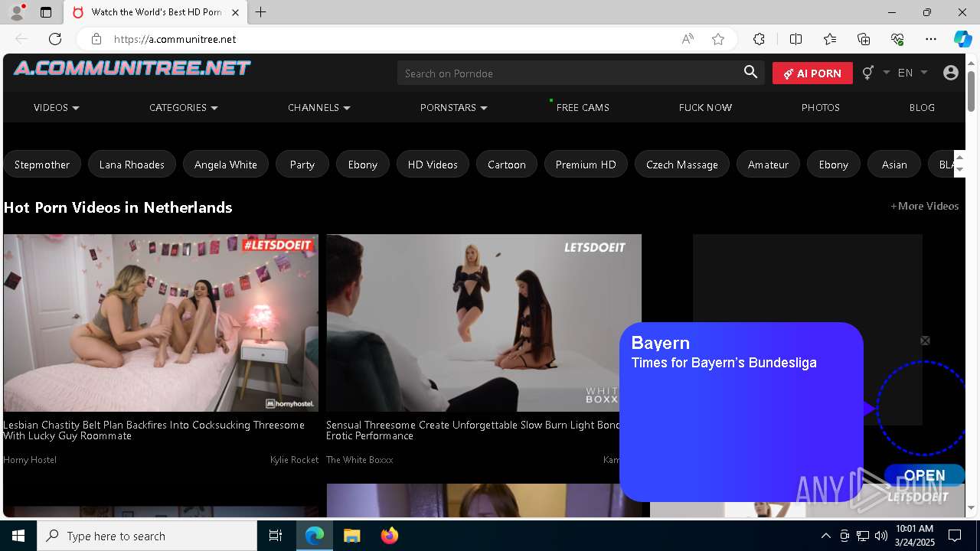Open File Explorer from taskbar
Screen dimensions: 980x551
point(351,536)
